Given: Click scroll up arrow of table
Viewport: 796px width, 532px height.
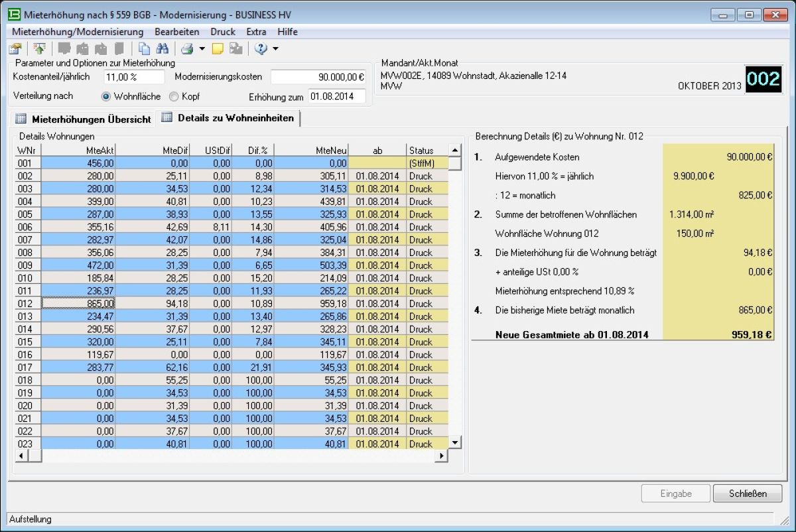Looking at the screenshot, I should [x=455, y=151].
